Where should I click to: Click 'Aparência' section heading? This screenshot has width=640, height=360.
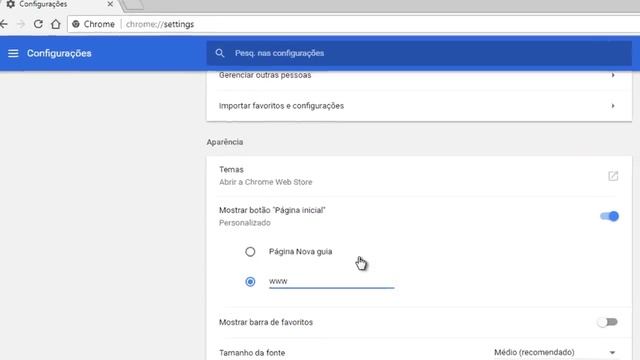(x=224, y=142)
